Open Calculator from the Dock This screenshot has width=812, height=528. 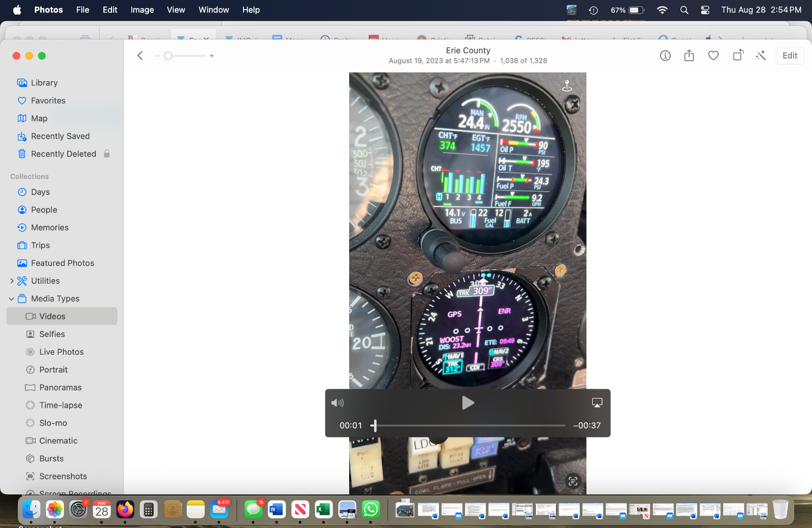pyautogui.click(x=148, y=510)
